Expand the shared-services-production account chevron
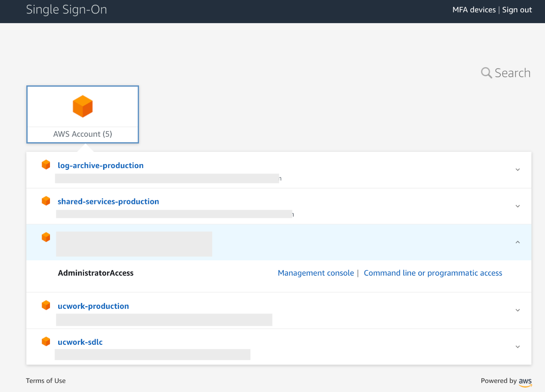545x392 pixels. (x=518, y=206)
